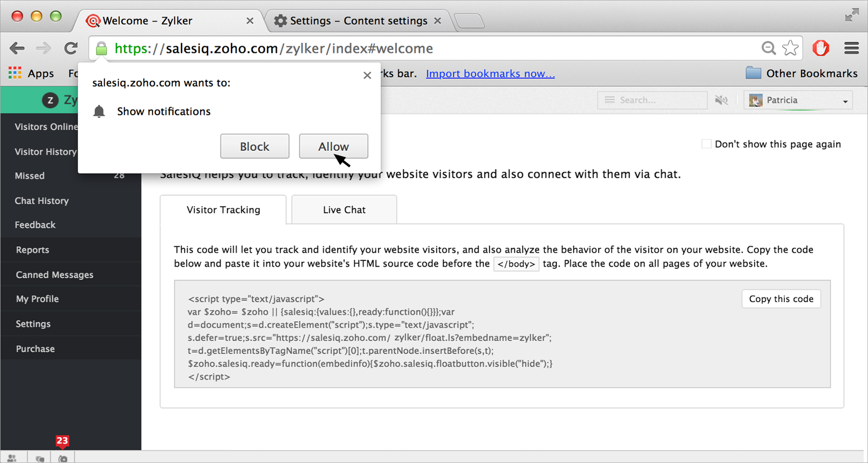This screenshot has width=868, height=463.
Task: Click the red shield extension icon
Action: pyautogui.click(x=820, y=48)
